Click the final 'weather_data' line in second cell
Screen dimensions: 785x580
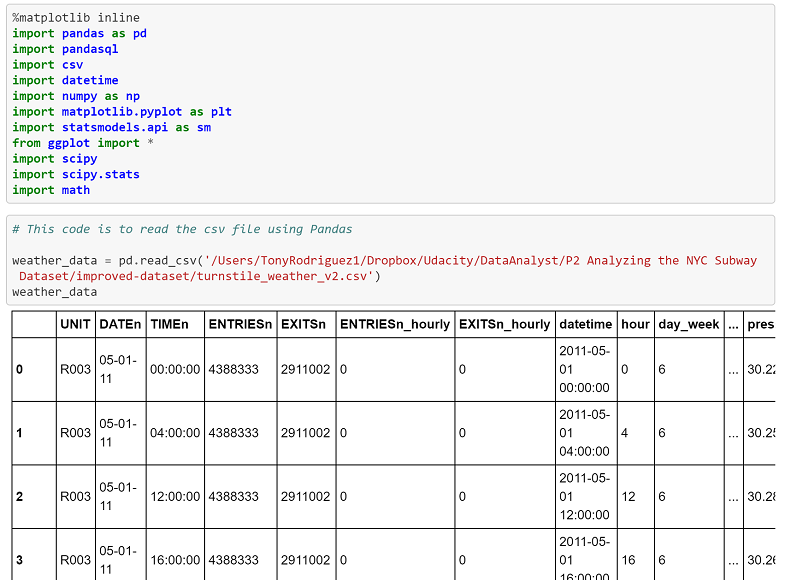(x=54, y=291)
